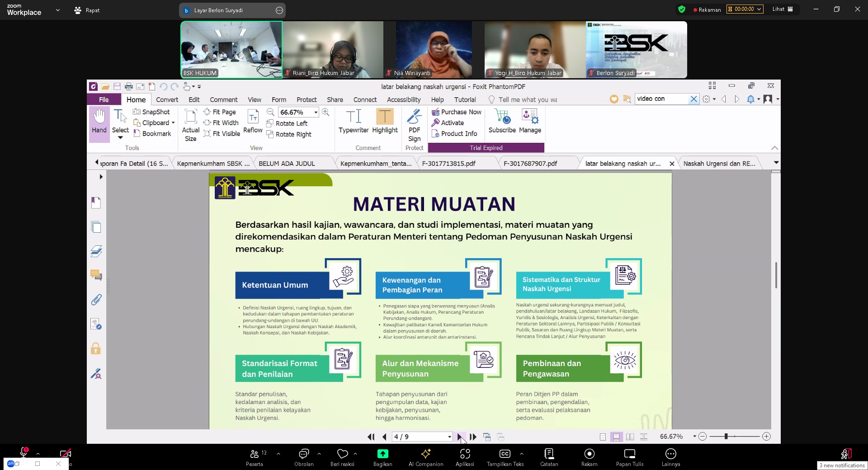This screenshot has width=868, height=470.
Task: Open the F-3017713815.pdf document tab
Action: (x=448, y=164)
